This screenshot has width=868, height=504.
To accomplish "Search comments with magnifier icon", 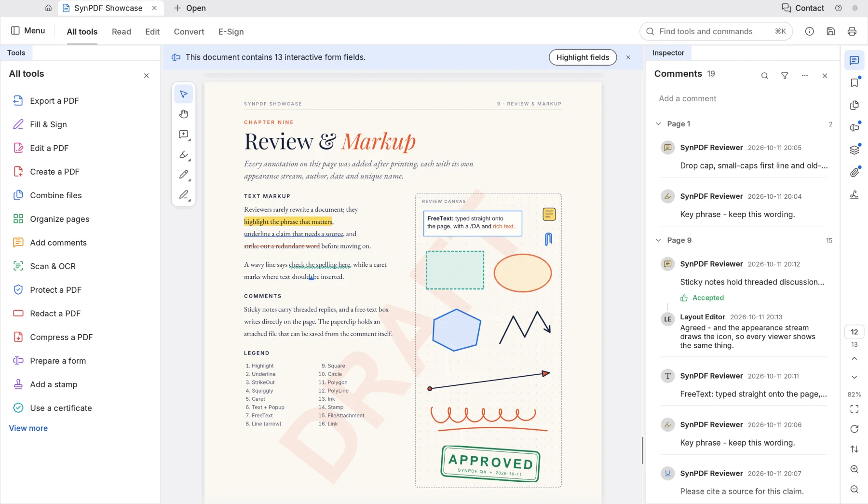I will (x=765, y=76).
